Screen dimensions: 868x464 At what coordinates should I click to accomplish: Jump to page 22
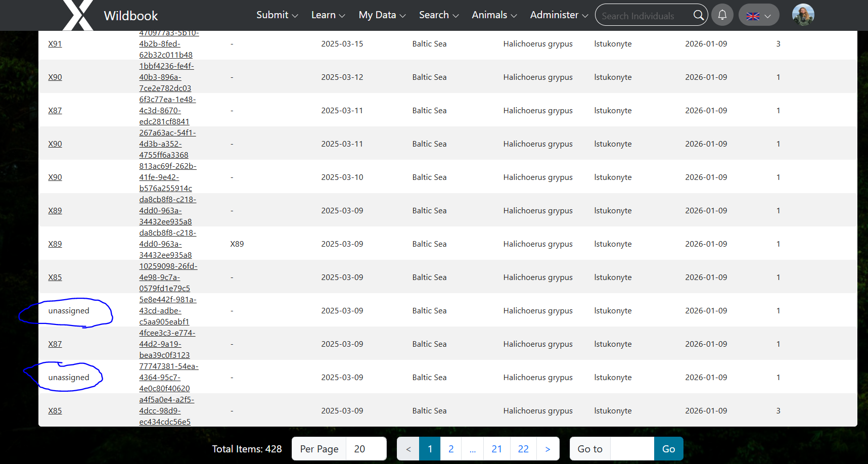click(523, 449)
